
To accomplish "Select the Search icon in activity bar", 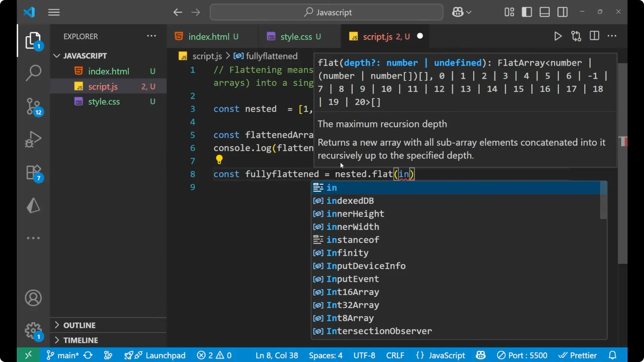I will [33, 72].
